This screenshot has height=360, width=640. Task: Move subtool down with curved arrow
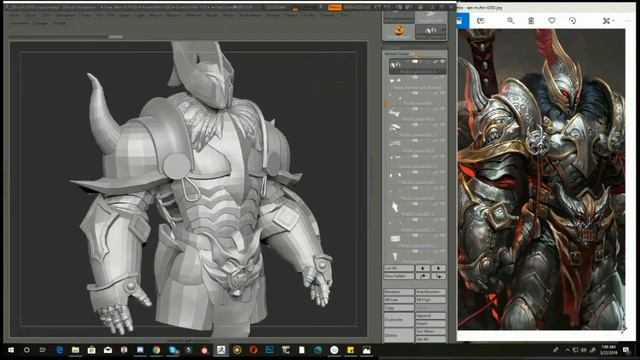coord(438,276)
